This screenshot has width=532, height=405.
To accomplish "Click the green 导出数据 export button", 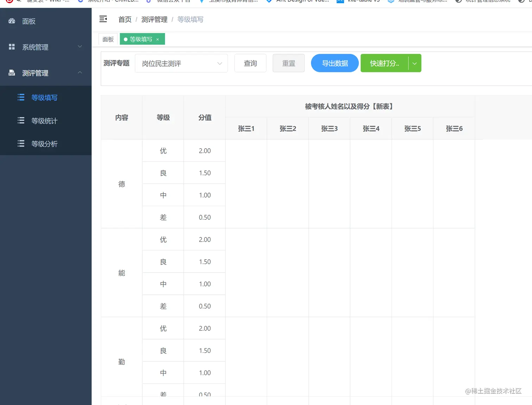I will [334, 63].
